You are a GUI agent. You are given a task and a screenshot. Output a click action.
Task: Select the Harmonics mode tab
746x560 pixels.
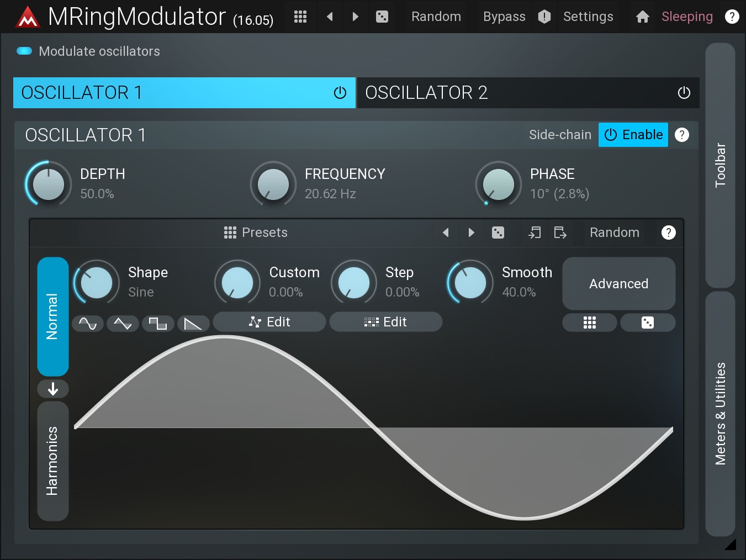(x=53, y=461)
